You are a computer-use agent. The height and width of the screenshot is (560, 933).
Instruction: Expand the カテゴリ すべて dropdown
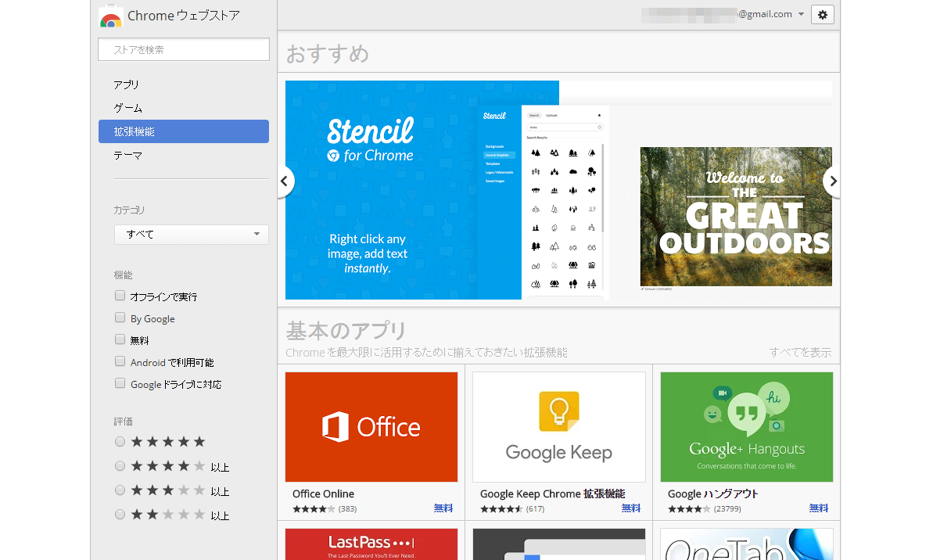192,234
